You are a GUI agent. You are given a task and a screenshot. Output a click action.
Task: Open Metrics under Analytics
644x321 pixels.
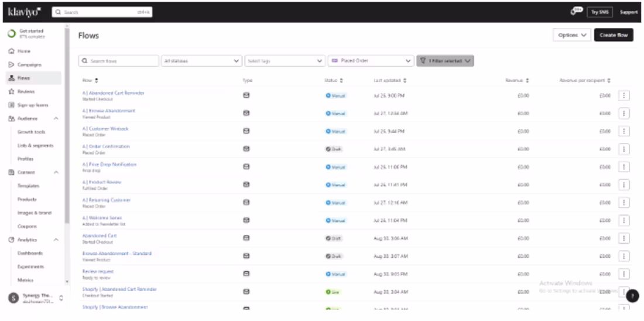25,281
